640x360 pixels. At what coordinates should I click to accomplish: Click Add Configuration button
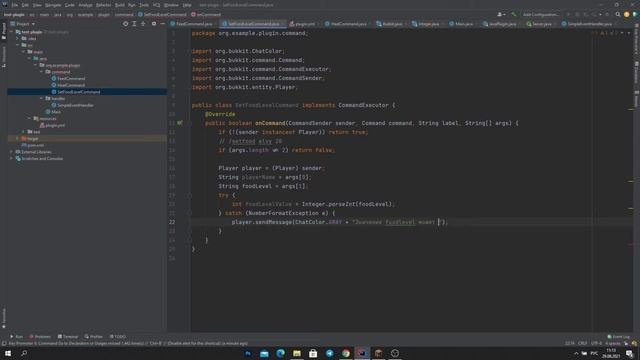[541, 14]
